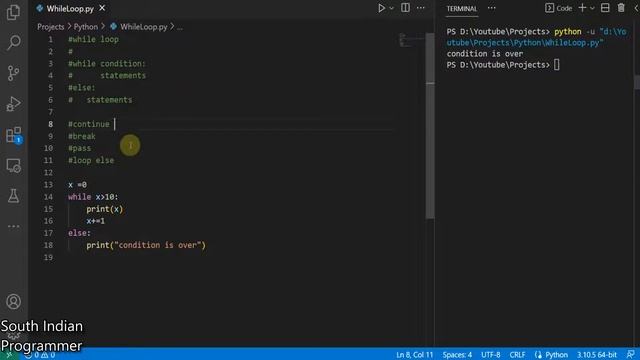Open the Testing flask view
Image resolution: width=640 pixels, height=360 pixels.
pos(13,196)
